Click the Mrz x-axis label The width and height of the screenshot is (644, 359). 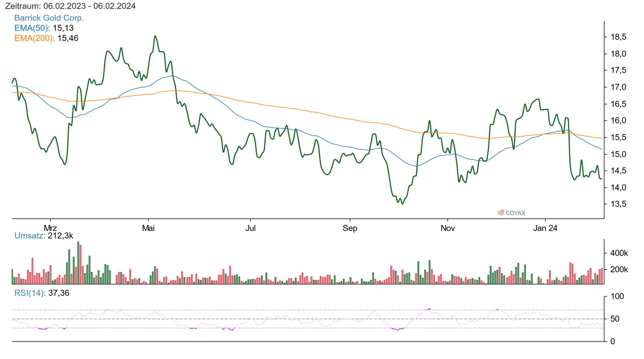(50, 228)
